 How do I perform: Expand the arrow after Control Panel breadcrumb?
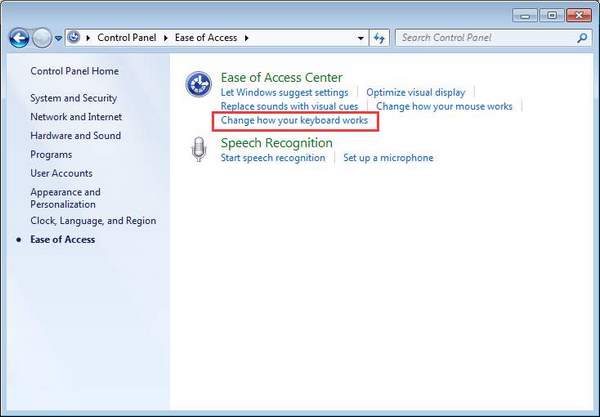click(x=166, y=38)
